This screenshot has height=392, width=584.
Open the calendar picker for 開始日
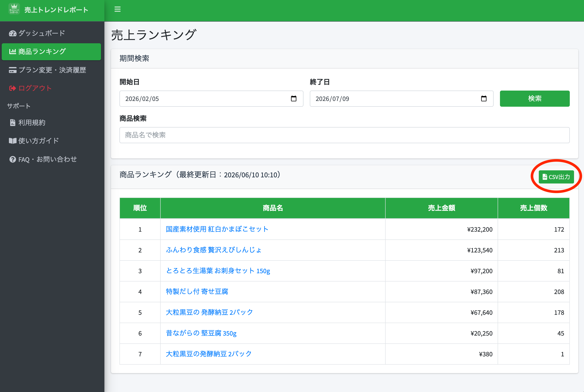pyautogui.click(x=294, y=98)
